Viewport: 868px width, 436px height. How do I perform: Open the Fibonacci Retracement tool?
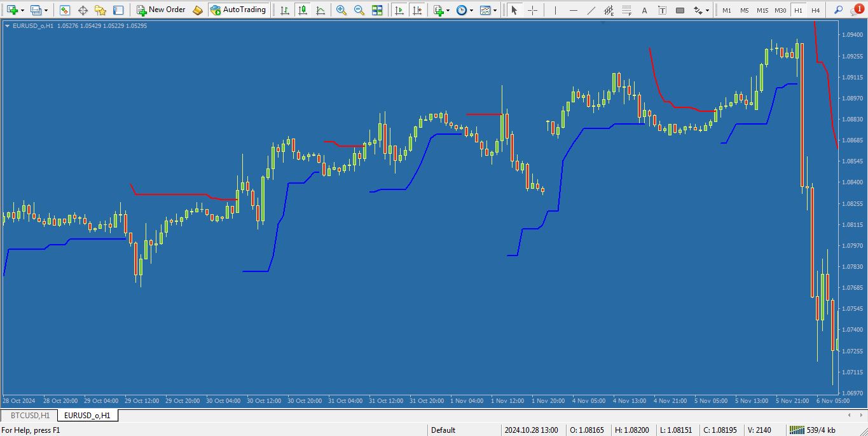626,10
